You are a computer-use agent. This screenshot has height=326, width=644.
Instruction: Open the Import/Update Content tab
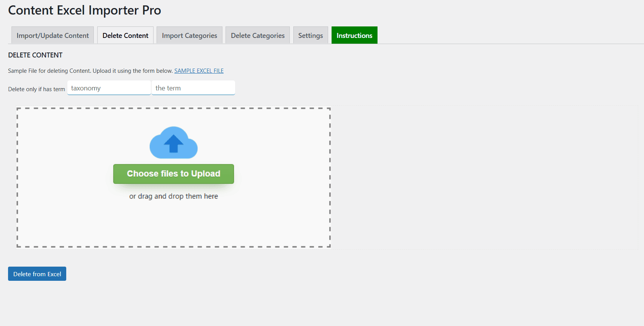(52, 35)
